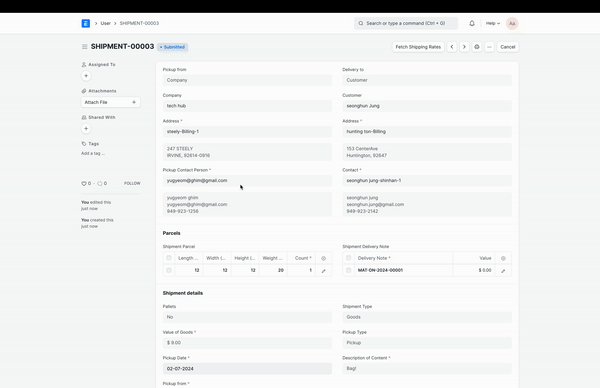Click the Submitted status badge
The height and width of the screenshot is (388, 600).
(x=172, y=47)
